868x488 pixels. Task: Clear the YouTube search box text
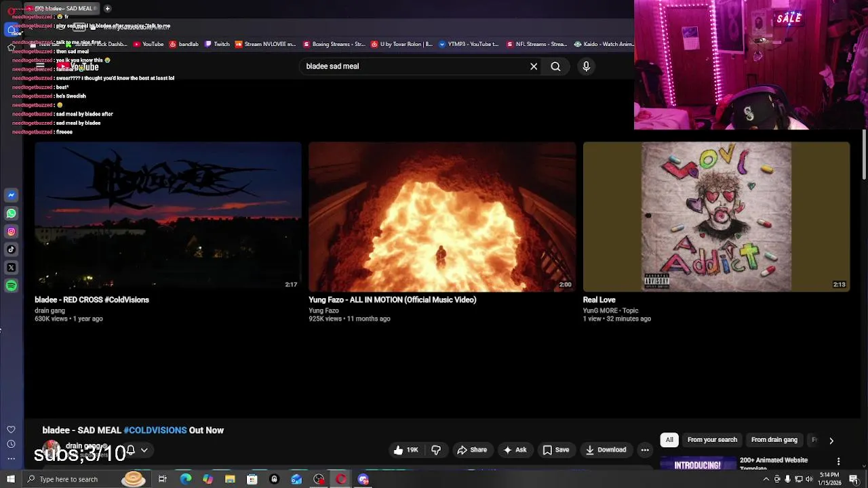tap(534, 66)
